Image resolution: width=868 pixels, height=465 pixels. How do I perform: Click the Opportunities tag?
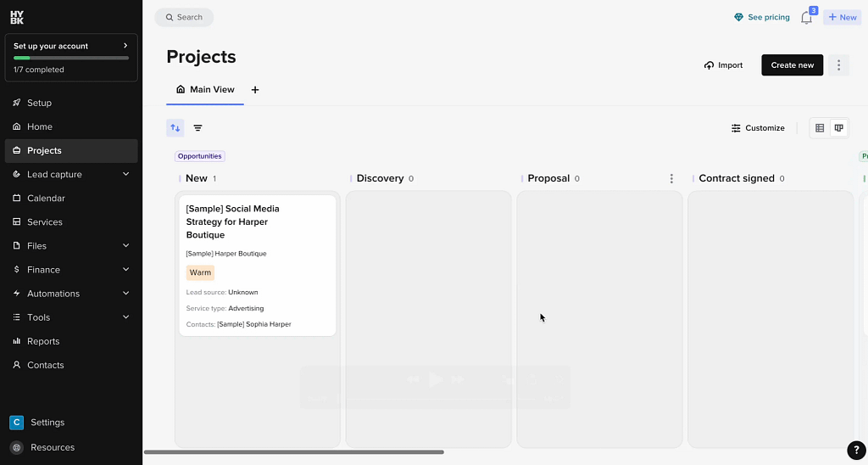point(200,156)
